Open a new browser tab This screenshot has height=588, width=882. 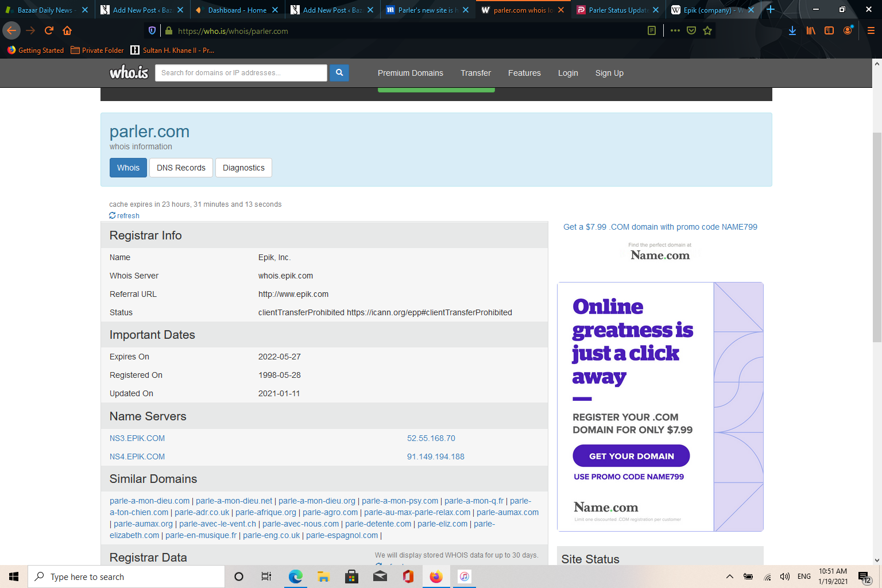pos(771,10)
